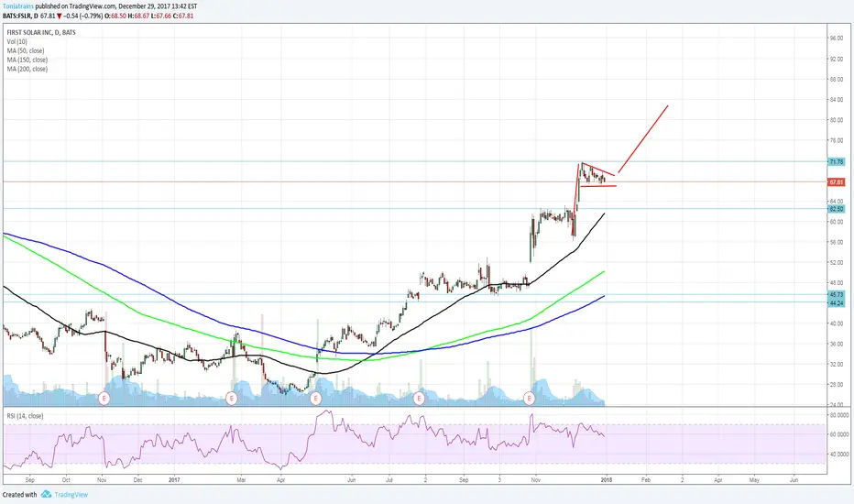Click the RSI 40.0000 axis value
854x504 pixels.
coord(838,454)
